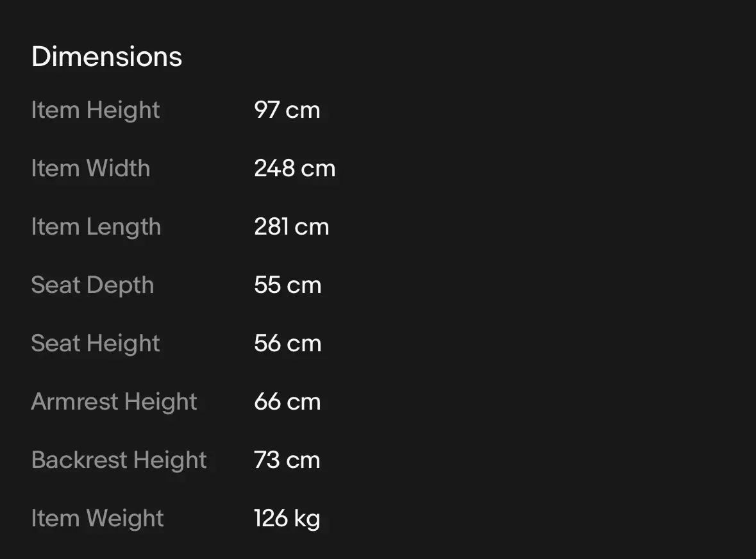Click the kg unit in Item Weight
This screenshot has width=756, height=559.
pyautogui.click(x=307, y=519)
